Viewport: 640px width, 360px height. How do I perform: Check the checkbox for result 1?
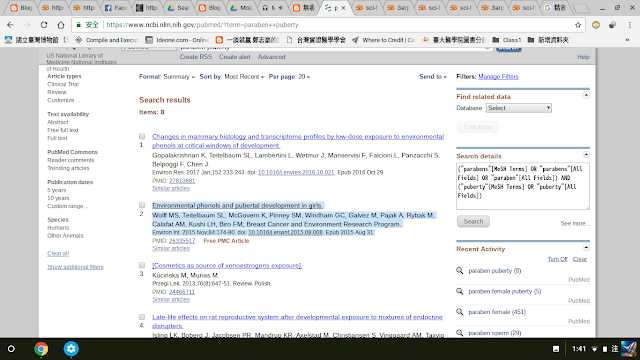coord(142,136)
